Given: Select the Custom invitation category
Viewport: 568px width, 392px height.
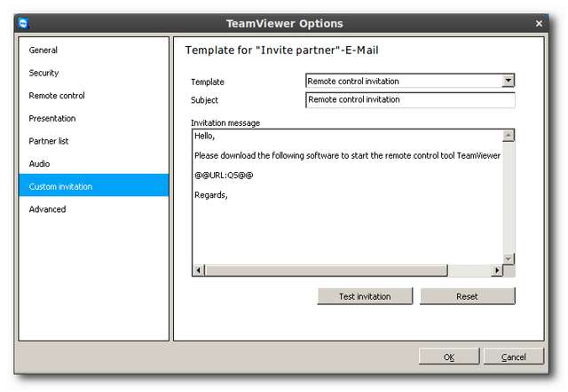Looking at the screenshot, I should click(x=94, y=185).
